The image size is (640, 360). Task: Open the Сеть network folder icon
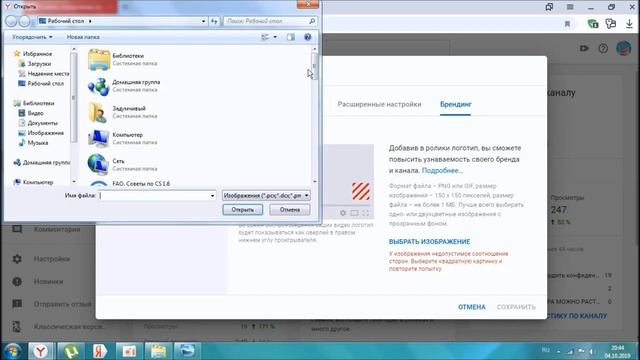[99, 164]
